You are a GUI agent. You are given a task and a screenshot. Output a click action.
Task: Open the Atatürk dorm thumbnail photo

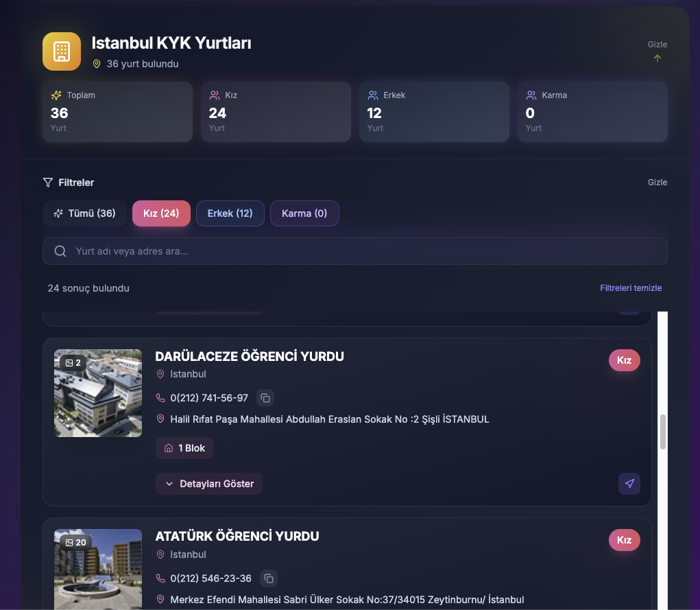tap(98, 570)
